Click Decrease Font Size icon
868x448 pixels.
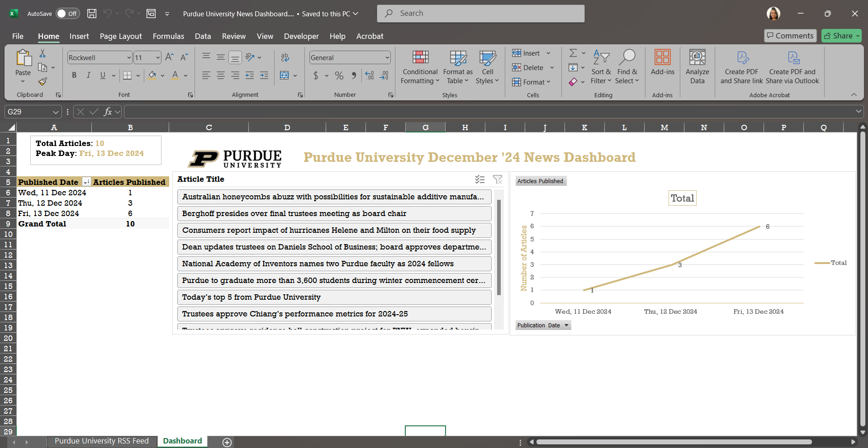(184, 57)
